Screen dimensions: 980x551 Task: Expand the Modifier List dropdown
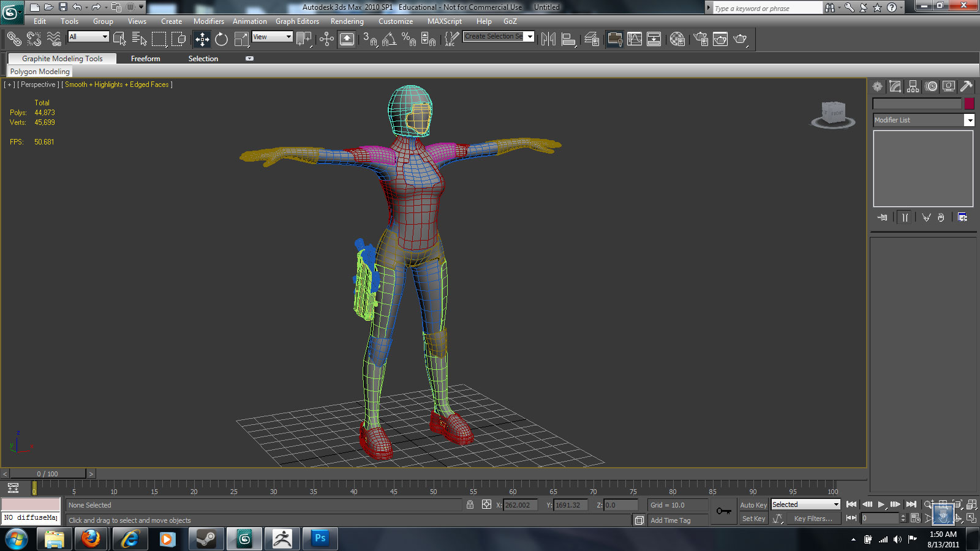[x=970, y=120]
